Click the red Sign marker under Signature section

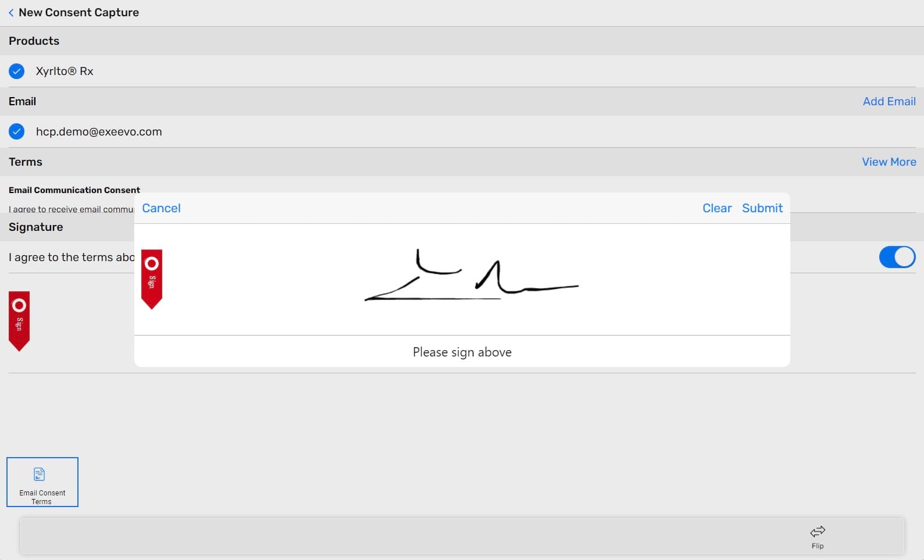click(x=19, y=321)
